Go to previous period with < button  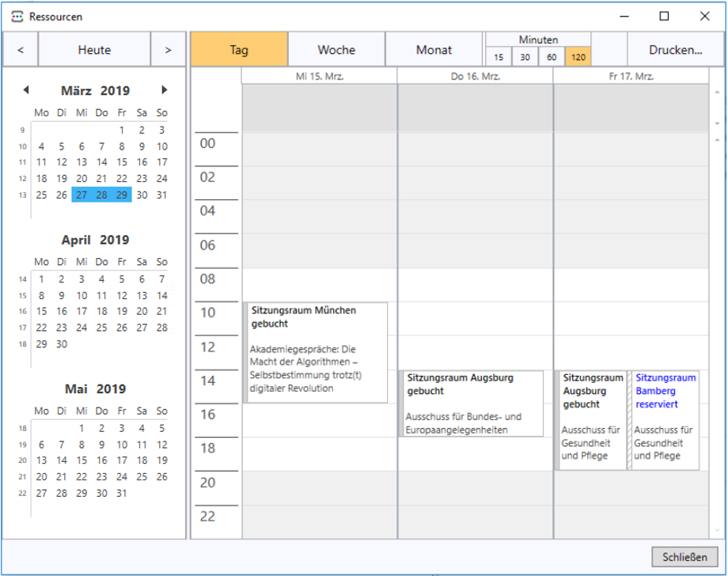[21, 50]
